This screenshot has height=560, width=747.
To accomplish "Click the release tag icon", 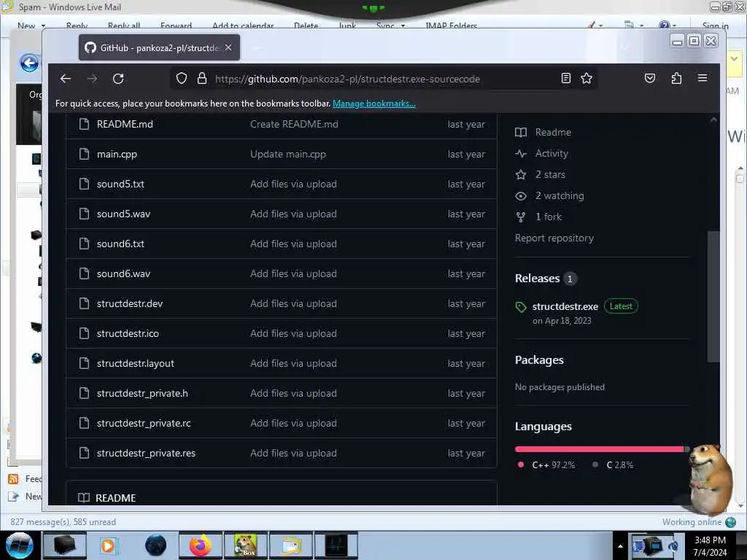I will coord(521,307).
